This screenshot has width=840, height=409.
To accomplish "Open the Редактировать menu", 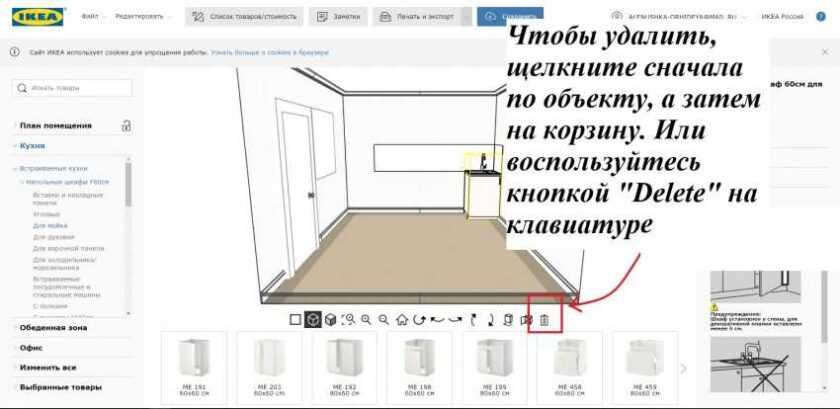I will pos(140,17).
